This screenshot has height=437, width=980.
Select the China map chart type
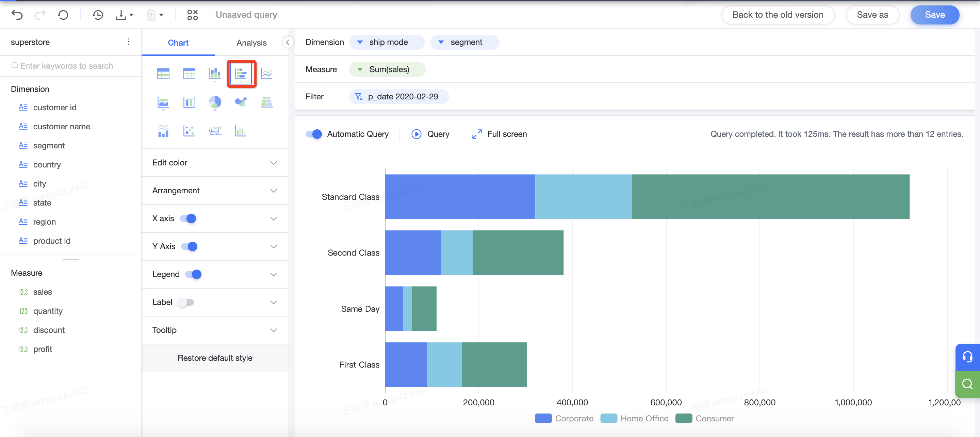[x=241, y=102]
